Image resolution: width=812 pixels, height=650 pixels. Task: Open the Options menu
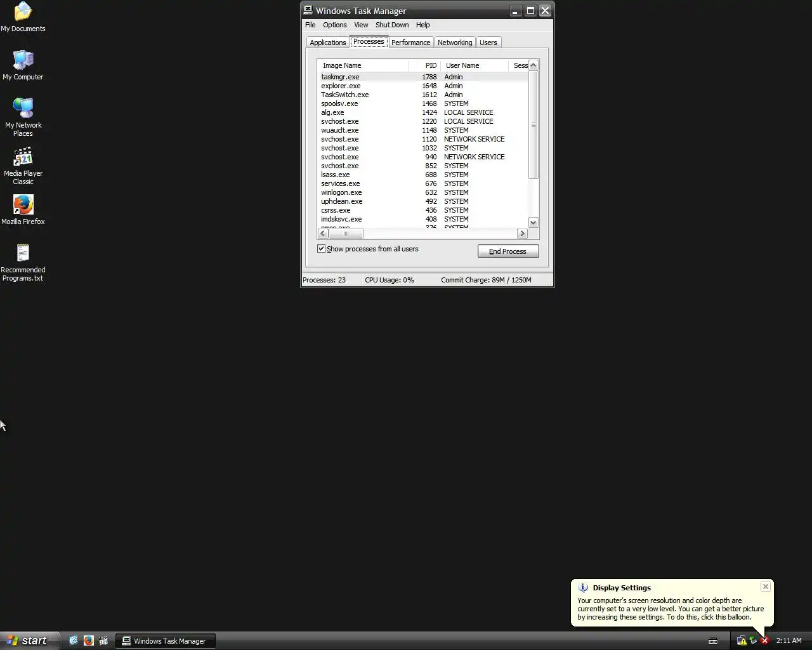point(334,25)
